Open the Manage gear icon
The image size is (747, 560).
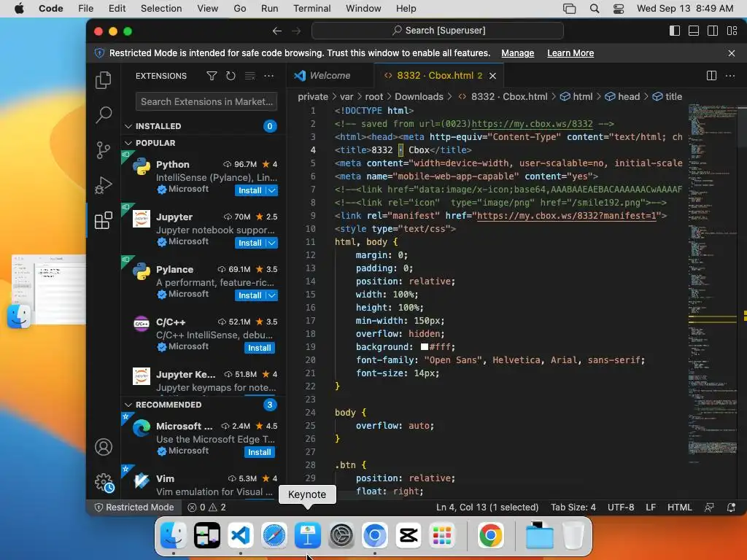pos(104,483)
